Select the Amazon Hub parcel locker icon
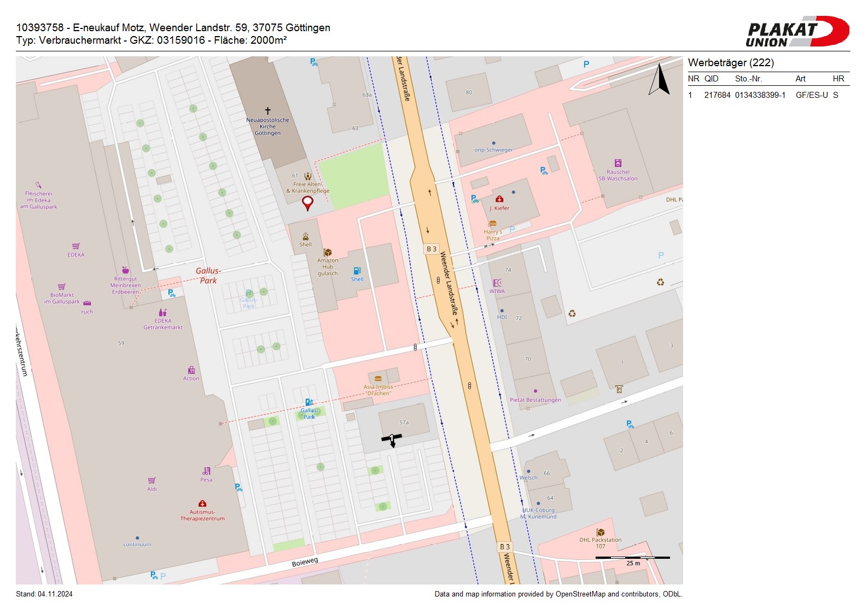The width and height of the screenshot is (868, 614). pyautogui.click(x=328, y=253)
